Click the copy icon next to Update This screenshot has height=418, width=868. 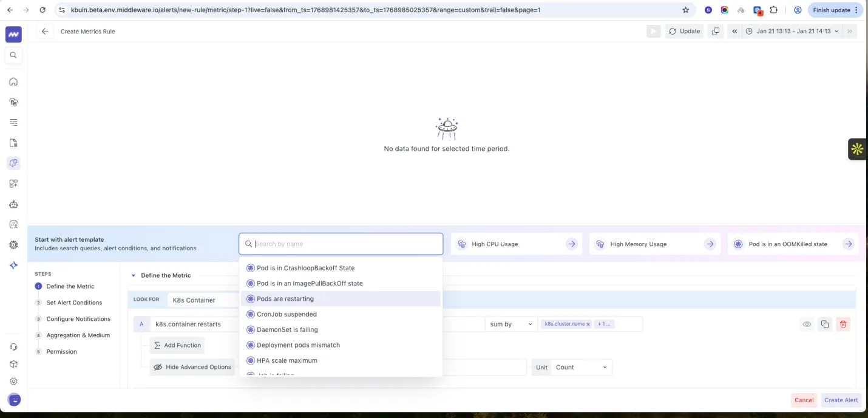tap(716, 31)
